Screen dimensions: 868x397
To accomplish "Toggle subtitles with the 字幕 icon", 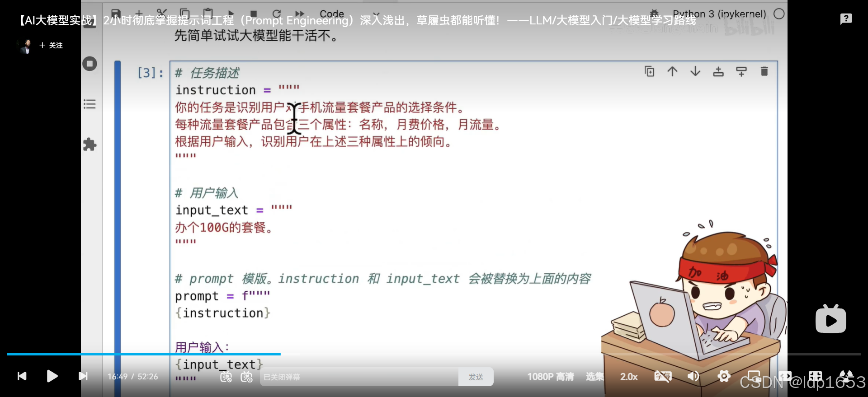I will [x=663, y=376].
